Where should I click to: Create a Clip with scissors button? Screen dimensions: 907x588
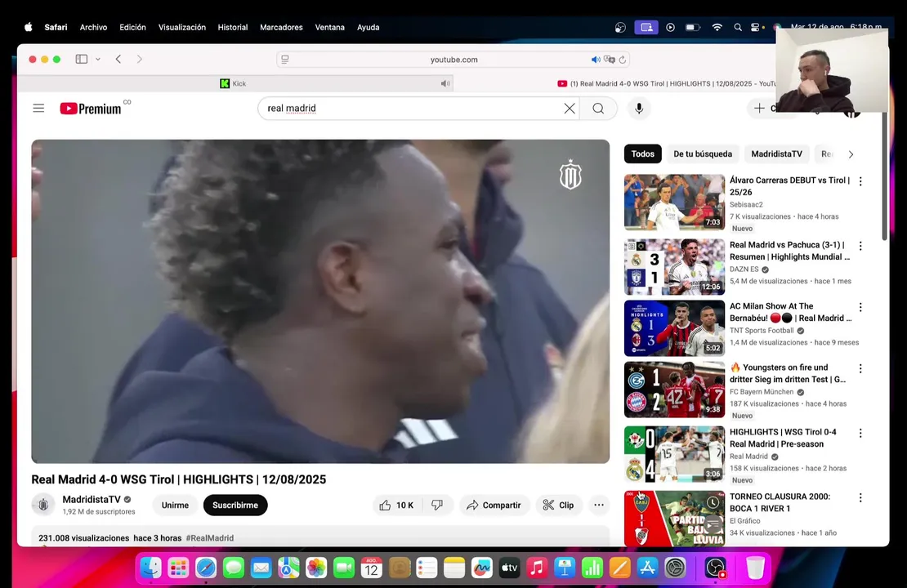click(x=558, y=505)
